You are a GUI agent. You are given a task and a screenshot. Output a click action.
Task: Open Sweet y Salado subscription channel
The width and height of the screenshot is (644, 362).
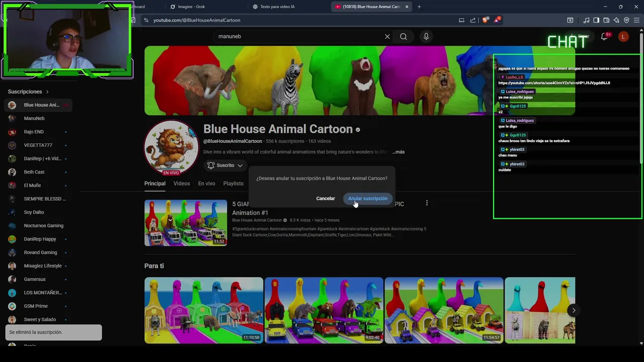click(x=38, y=319)
